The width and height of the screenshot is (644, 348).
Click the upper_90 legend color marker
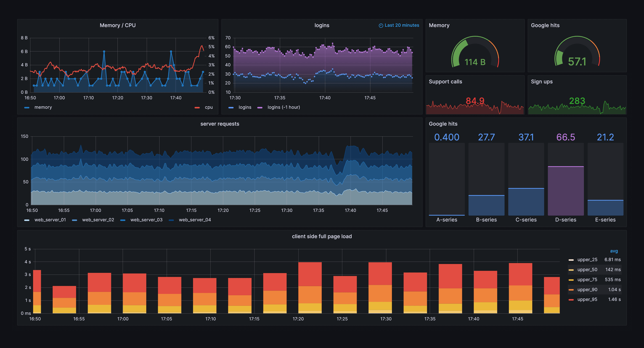point(571,290)
